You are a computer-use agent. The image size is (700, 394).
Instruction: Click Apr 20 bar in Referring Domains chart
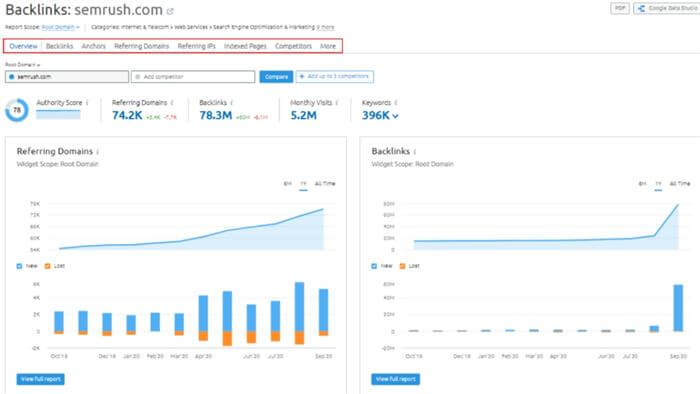[x=203, y=318]
